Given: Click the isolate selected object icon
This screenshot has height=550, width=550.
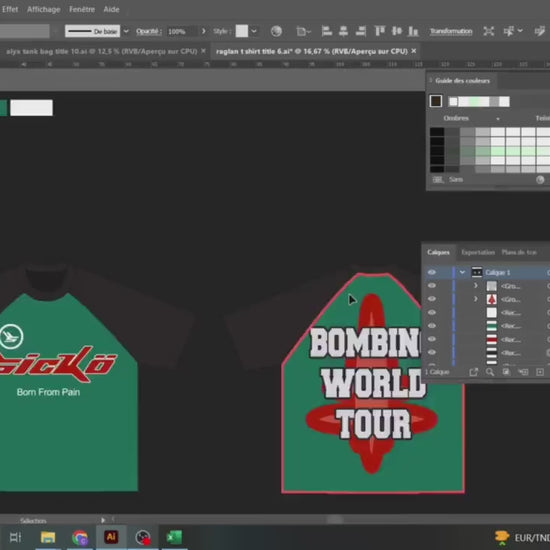Looking at the screenshot, I should (x=488, y=31).
